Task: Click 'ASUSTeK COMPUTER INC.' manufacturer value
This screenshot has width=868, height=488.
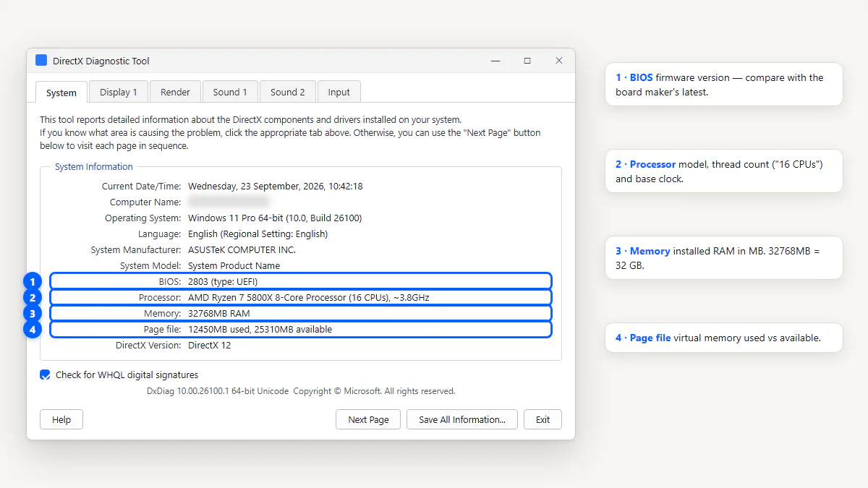Action: coord(242,249)
